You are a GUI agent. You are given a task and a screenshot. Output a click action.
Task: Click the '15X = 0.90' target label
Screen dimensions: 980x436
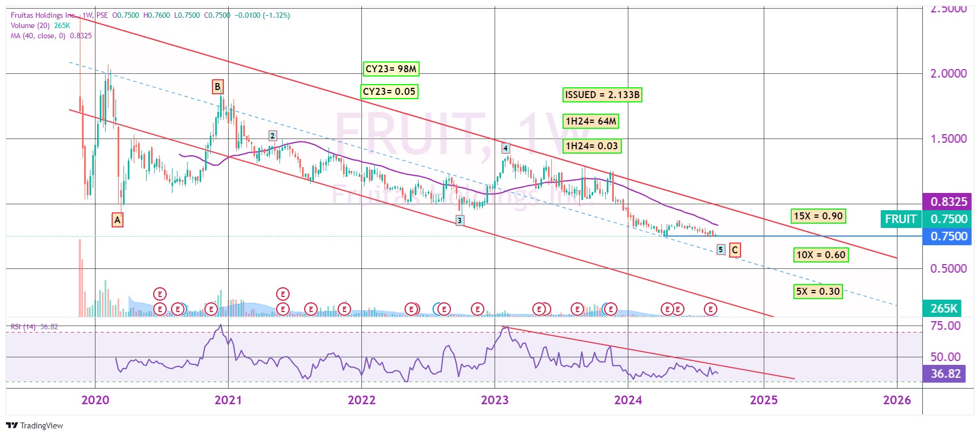[818, 216]
